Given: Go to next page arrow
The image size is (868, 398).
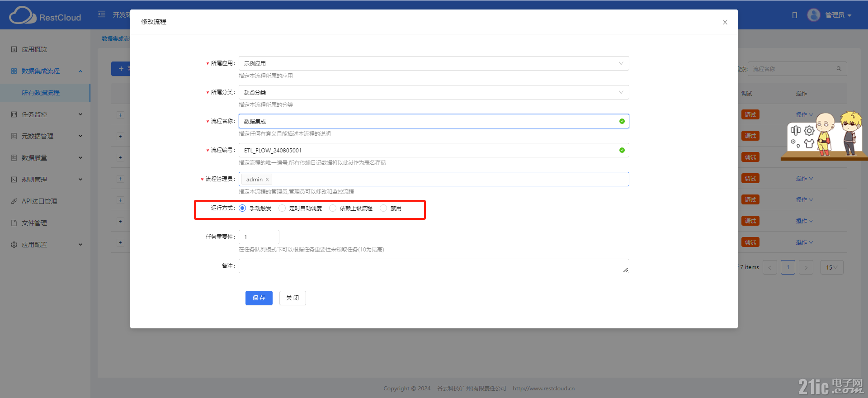Looking at the screenshot, I should [806, 267].
